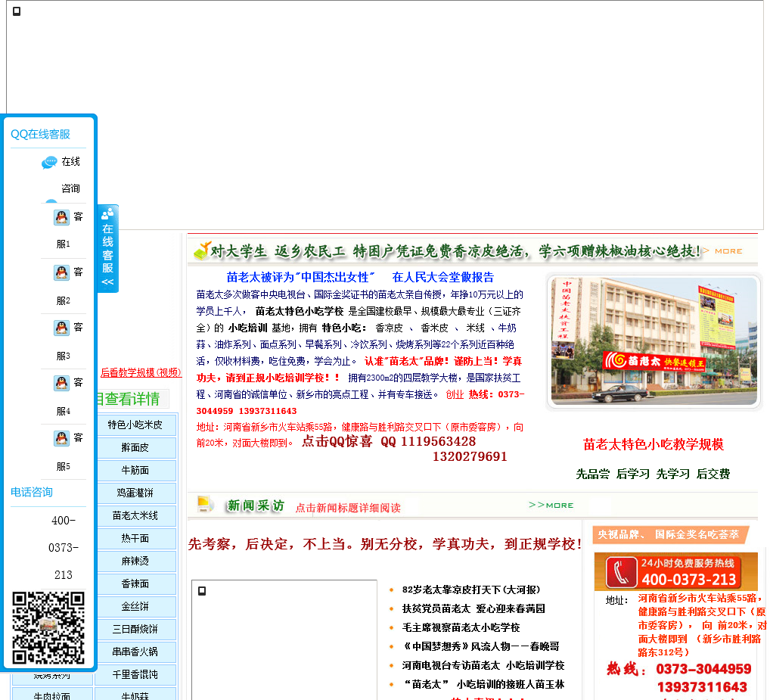The width and height of the screenshot is (770, 700).
Task: Click 央视品牌、国际金奖名吃荟萃 orange tab
Action: [x=670, y=534]
